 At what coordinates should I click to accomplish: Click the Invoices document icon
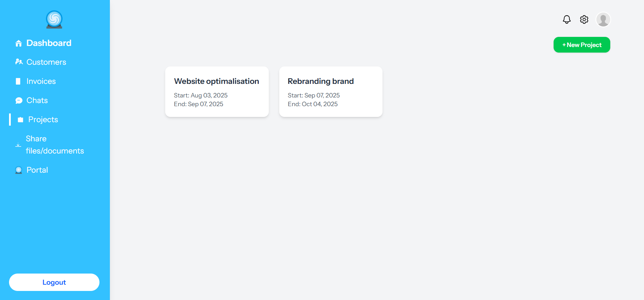(x=18, y=81)
